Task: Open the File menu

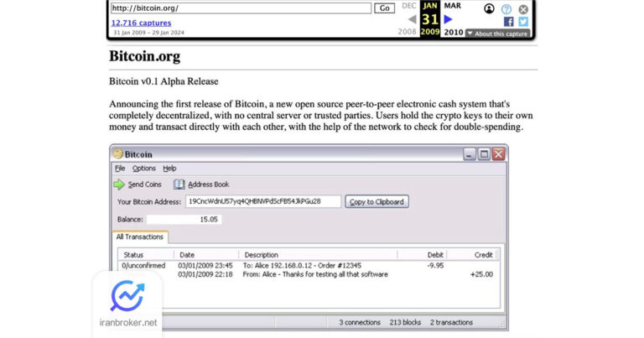Action: pyautogui.click(x=120, y=169)
